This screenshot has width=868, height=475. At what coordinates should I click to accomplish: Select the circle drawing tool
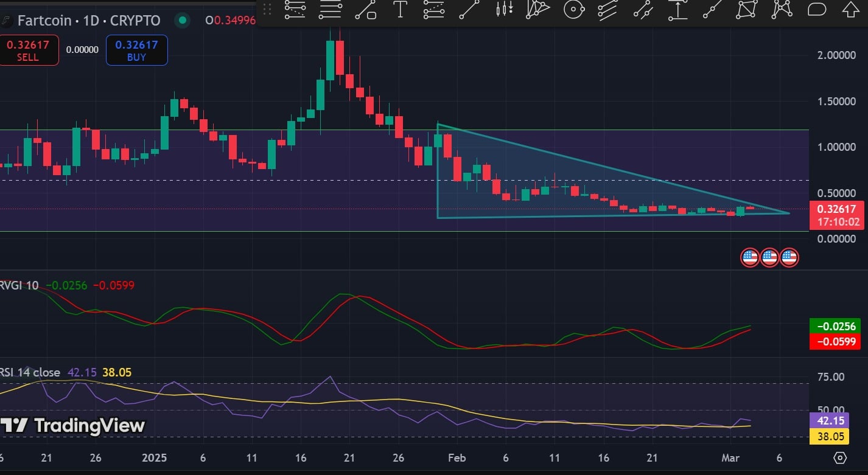[573, 9]
